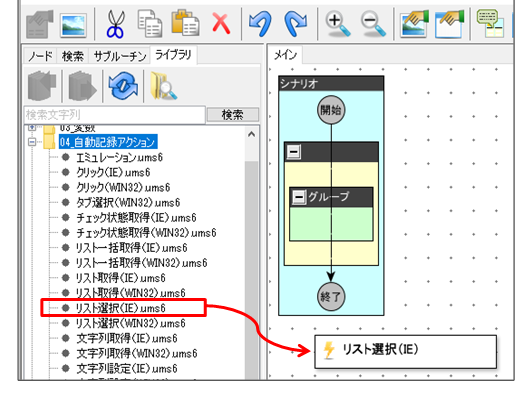
Task: Select the リスト選択(IE) node on canvas
Action: click(x=405, y=351)
